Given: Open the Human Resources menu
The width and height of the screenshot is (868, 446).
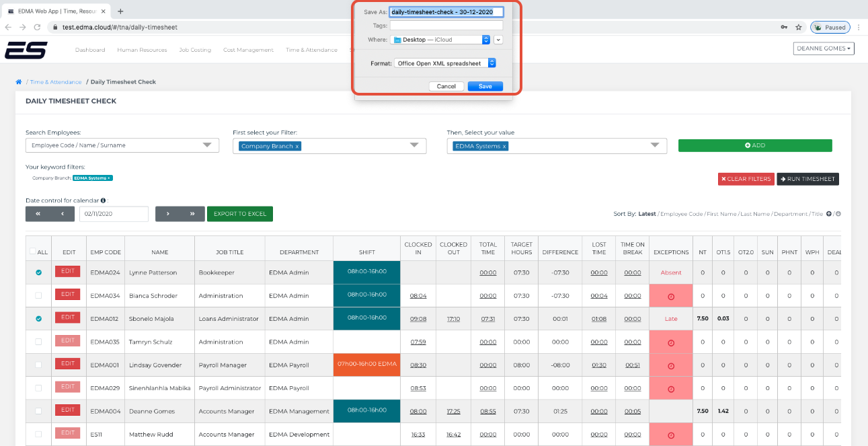Looking at the screenshot, I should (x=142, y=50).
